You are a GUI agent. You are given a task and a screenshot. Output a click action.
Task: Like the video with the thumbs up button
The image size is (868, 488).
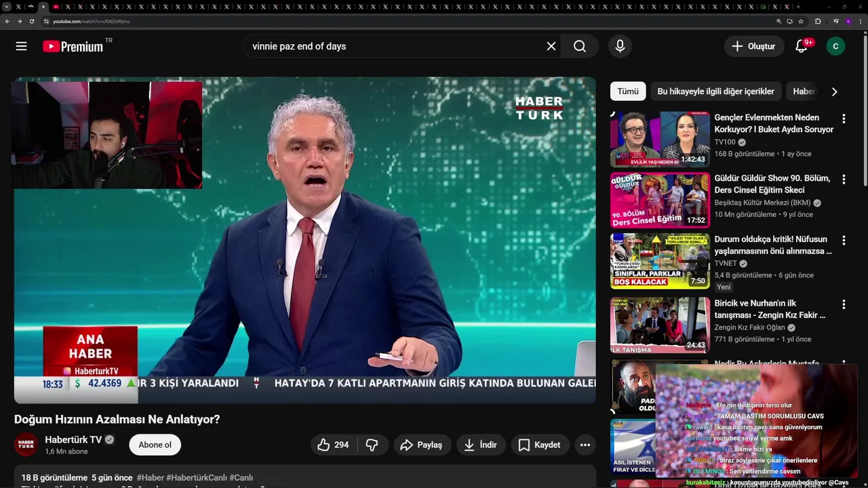333,445
